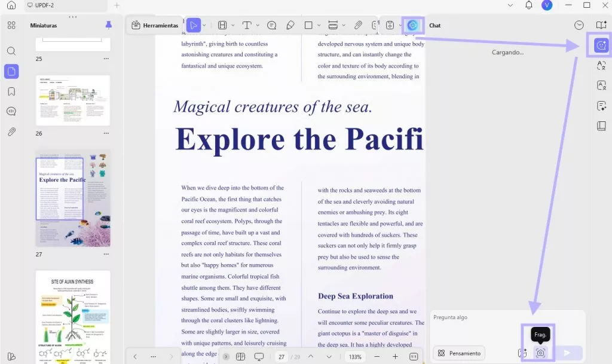Click the image upload icon in chat
612x364 pixels.
[x=522, y=353]
